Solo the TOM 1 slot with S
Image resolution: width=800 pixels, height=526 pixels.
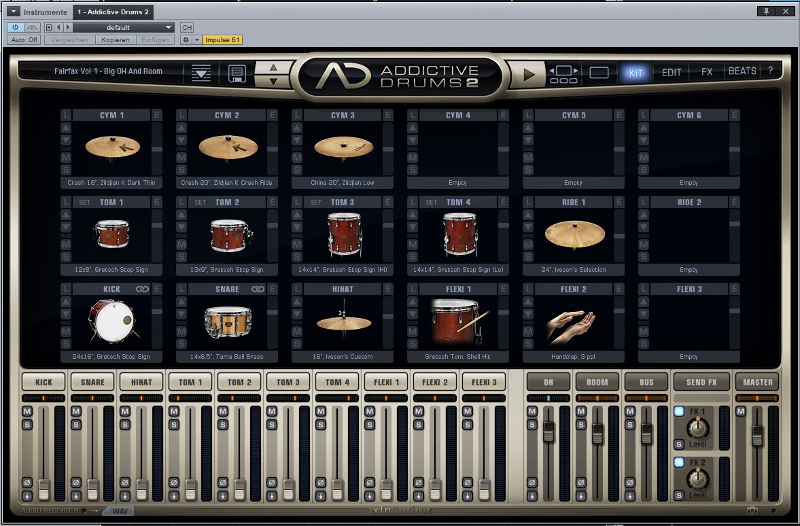coord(66,257)
